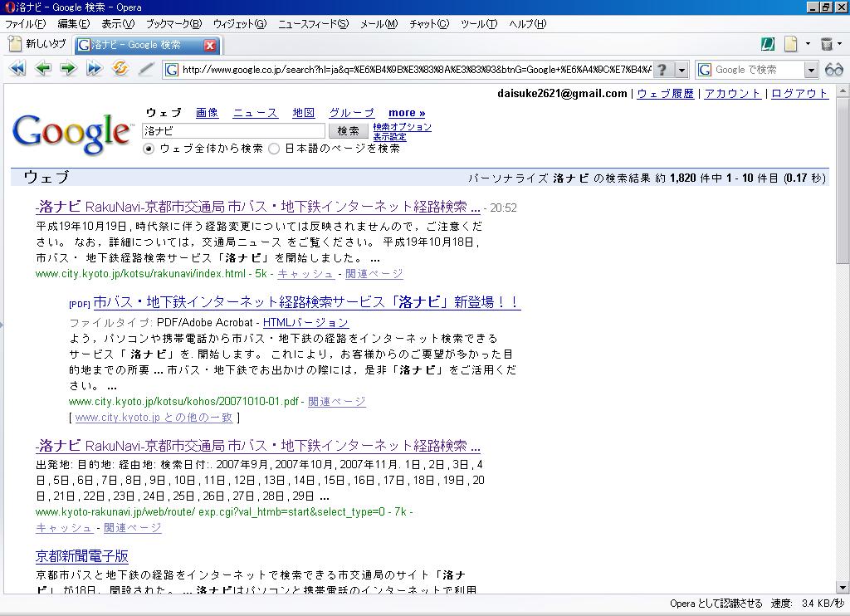Click the page scrollbar up arrow

pyautogui.click(x=842, y=90)
